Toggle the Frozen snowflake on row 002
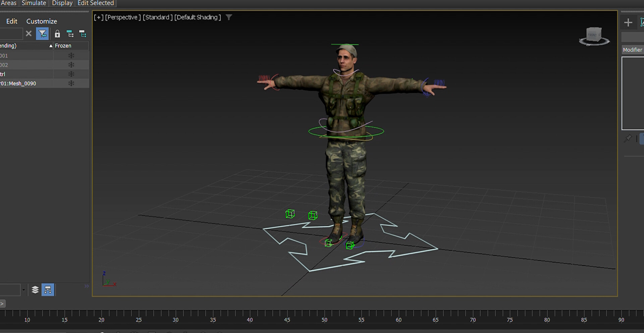 point(71,65)
